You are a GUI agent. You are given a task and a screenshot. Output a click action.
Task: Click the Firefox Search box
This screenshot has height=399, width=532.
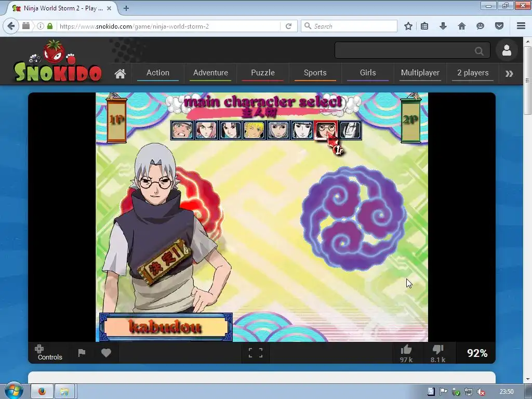tap(349, 26)
